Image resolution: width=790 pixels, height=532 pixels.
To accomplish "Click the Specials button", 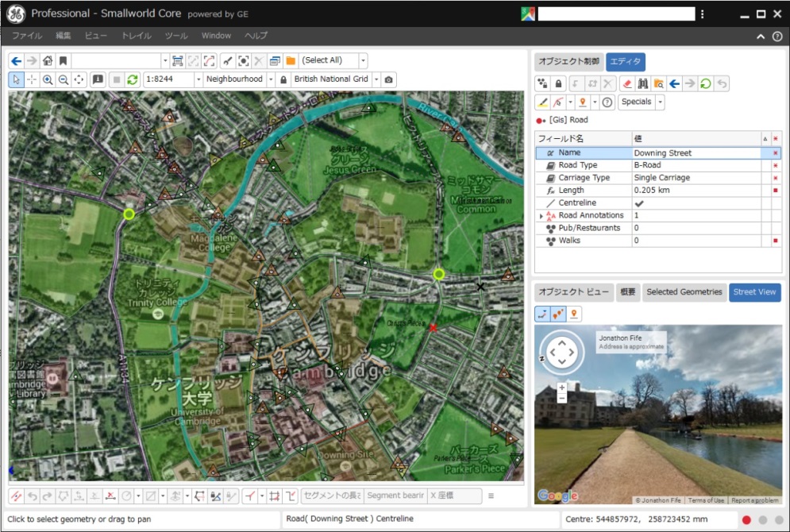I will point(636,102).
